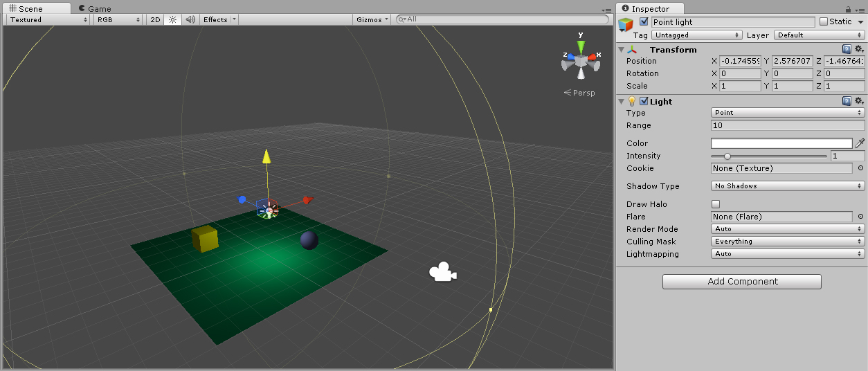This screenshot has height=371, width=868.
Task: Select the dark sphere in the scene
Action: (x=309, y=240)
